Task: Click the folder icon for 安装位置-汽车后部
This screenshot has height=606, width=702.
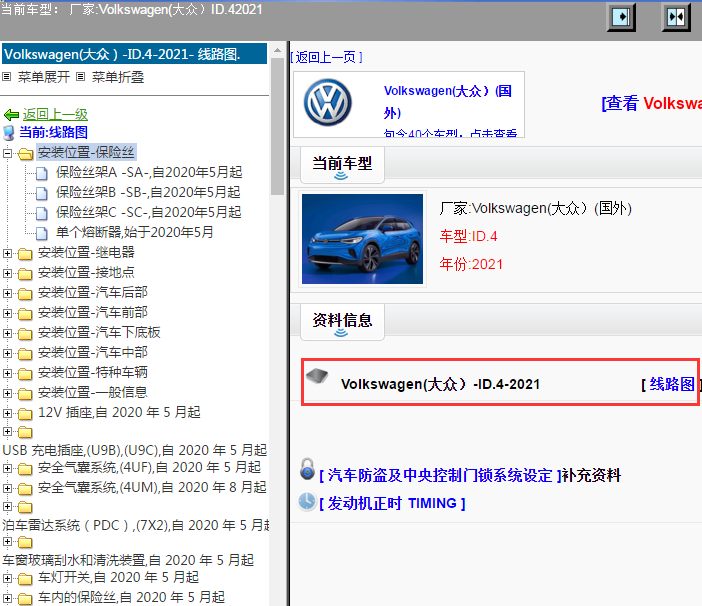Action: pos(25,294)
